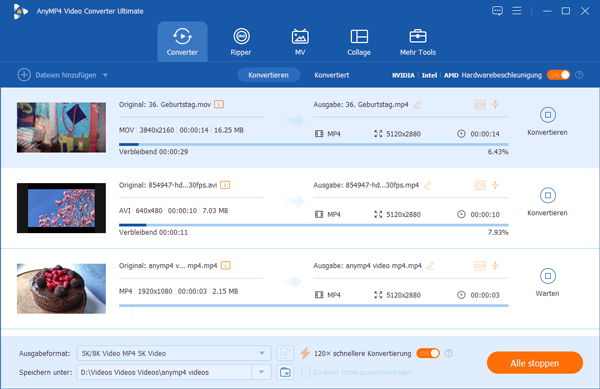Screen dimensions: 600x389
Task: Show info for 36. Geburtstag.mov
Action: click(219, 104)
